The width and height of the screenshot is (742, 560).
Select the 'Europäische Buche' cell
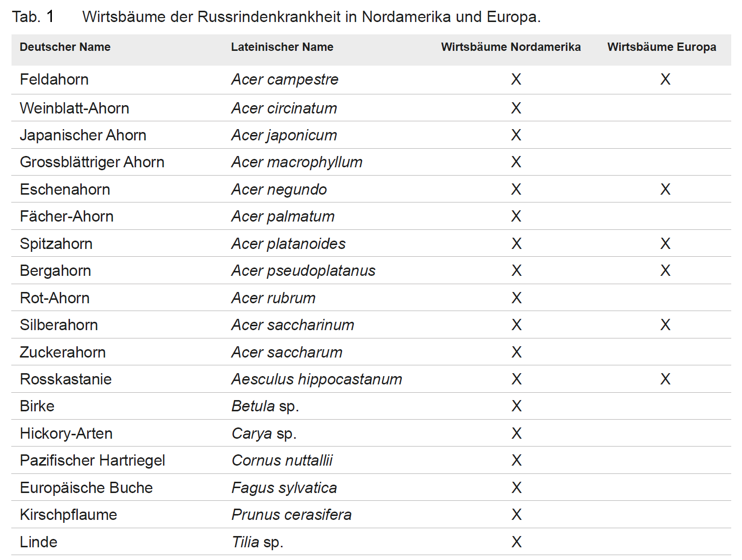(x=86, y=488)
